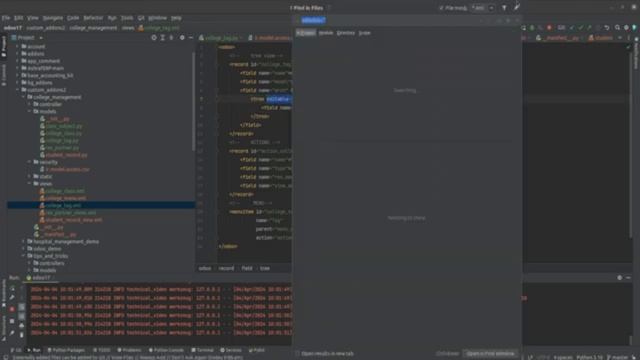Select Directory scope tab
640x360 pixels.
coord(346,33)
